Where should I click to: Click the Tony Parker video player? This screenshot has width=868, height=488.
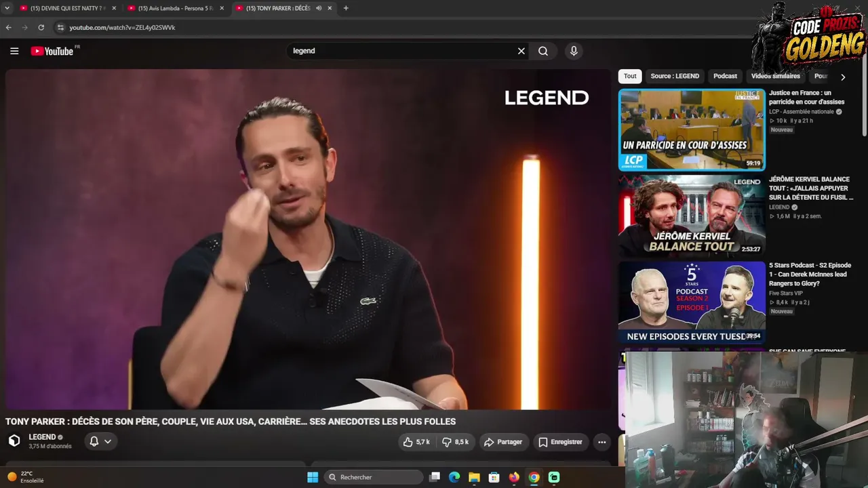coord(309,239)
